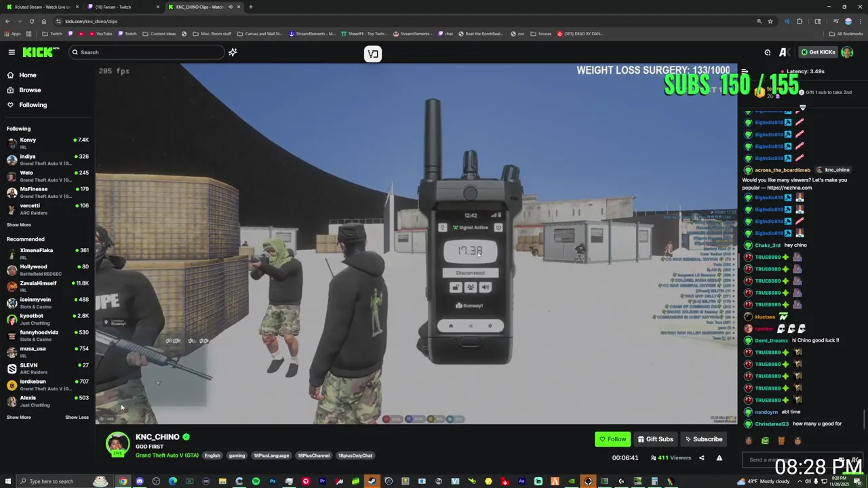The height and width of the screenshot is (488, 868).
Task: Open MsFinesse channel in sidebar
Action: (47, 192)
